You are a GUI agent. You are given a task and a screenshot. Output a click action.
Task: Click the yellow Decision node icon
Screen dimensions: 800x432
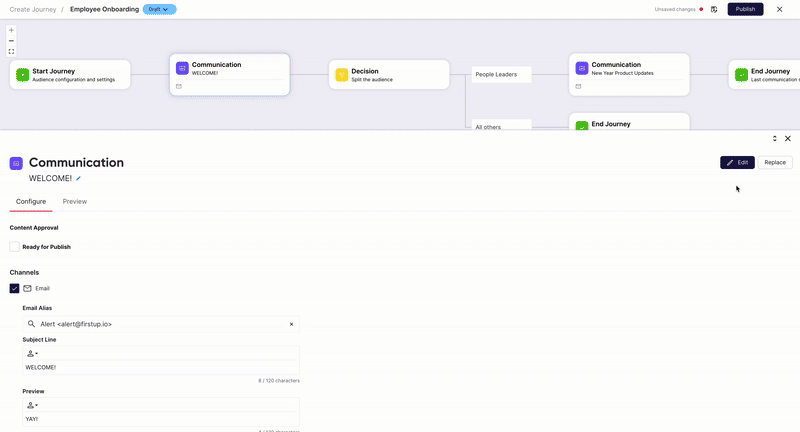coord(342,74)
